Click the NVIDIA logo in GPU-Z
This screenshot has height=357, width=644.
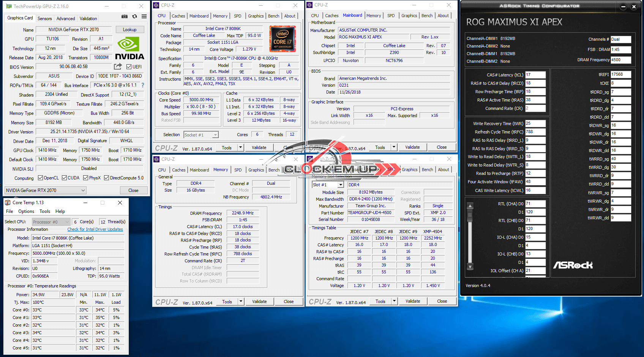pos(129,49)
